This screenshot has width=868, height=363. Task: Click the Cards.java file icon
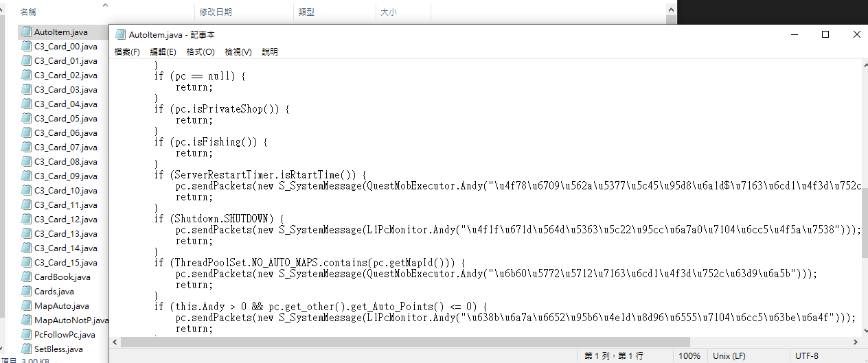pyautogui.click(x=26, y=291)
